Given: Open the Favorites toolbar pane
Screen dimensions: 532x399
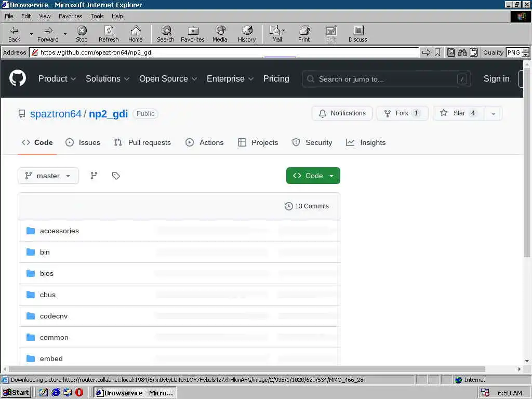Looking at the screenshot, I should (193, 34).
